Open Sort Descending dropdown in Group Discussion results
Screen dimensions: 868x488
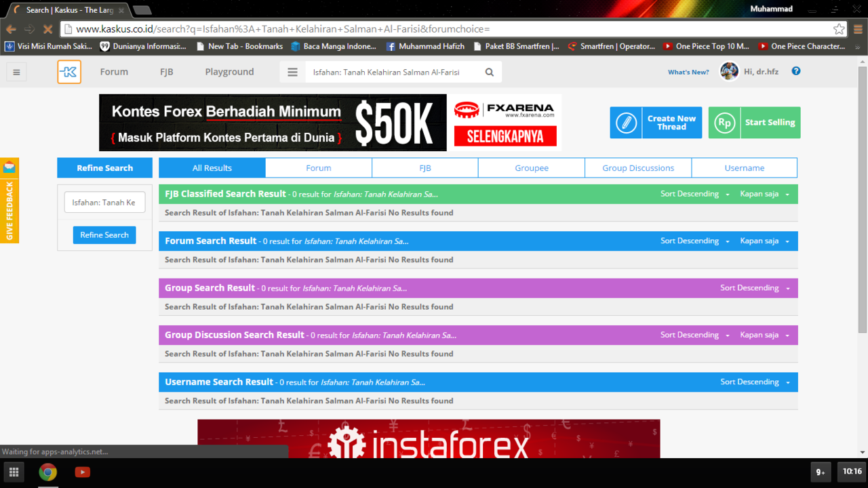coord(695,335)
